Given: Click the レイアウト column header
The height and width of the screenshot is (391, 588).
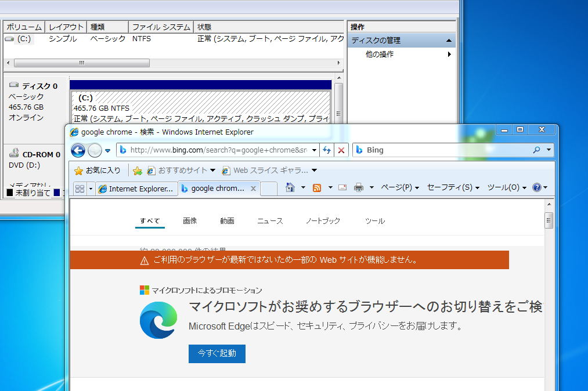Looking at the screenshot, I should click(x=66, y=27).
